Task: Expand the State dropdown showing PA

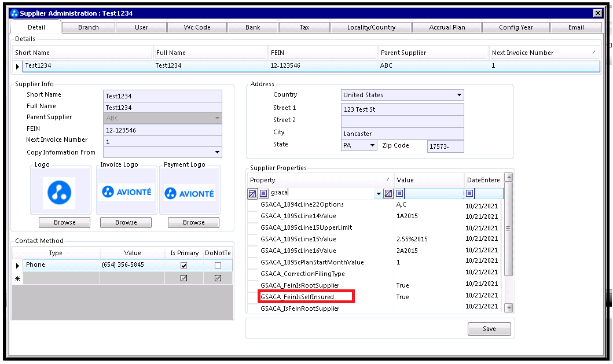Action: 359,145
